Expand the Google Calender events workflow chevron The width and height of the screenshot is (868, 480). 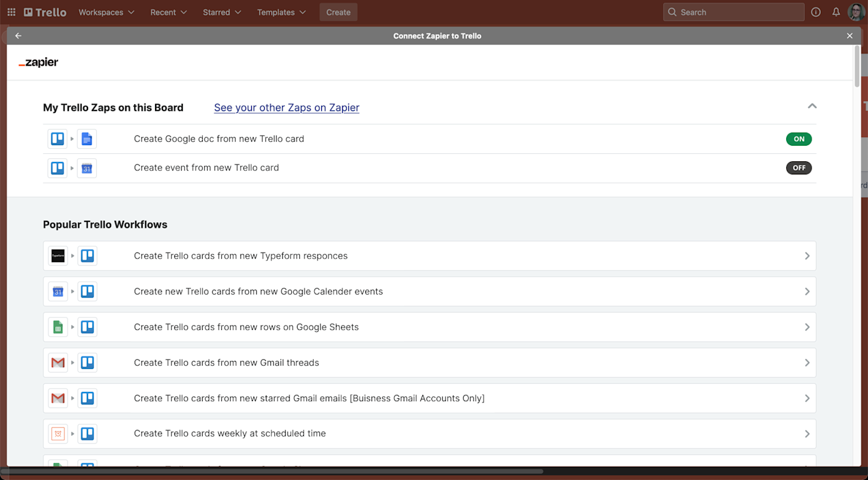807,291
